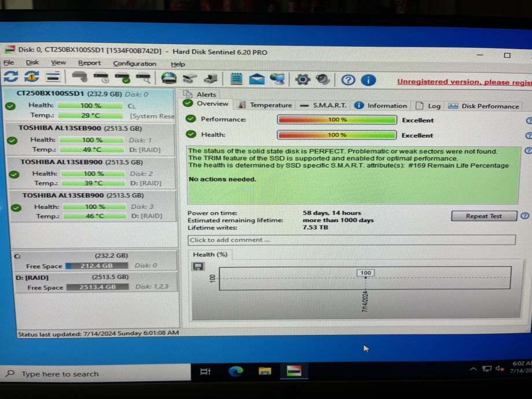
Task: Click help icon beside Performance row
Action: (529, 120)
